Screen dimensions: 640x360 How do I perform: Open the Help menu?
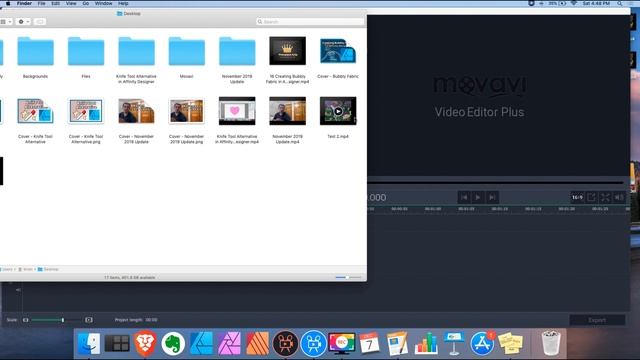[x=123, y=3]
